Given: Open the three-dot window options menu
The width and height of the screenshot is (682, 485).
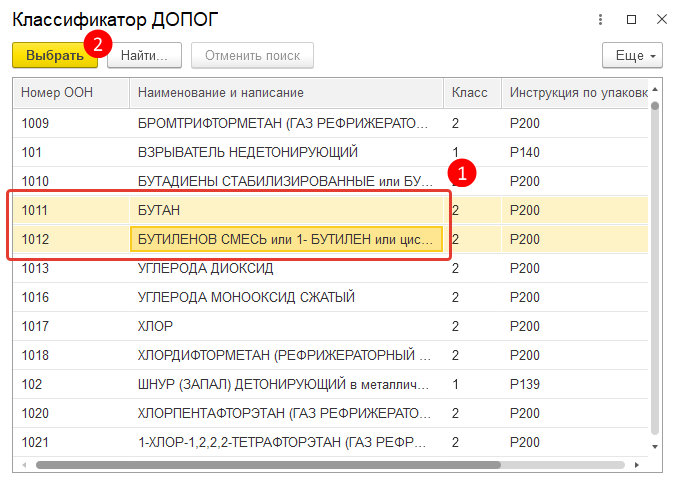Looking at the screenshot, I should coord(600,19).
